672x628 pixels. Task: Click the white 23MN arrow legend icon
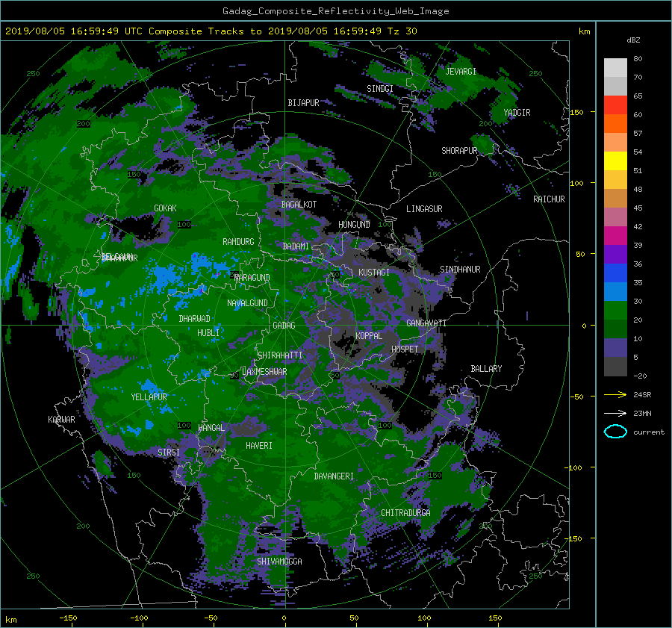click(x=615, y=413)
